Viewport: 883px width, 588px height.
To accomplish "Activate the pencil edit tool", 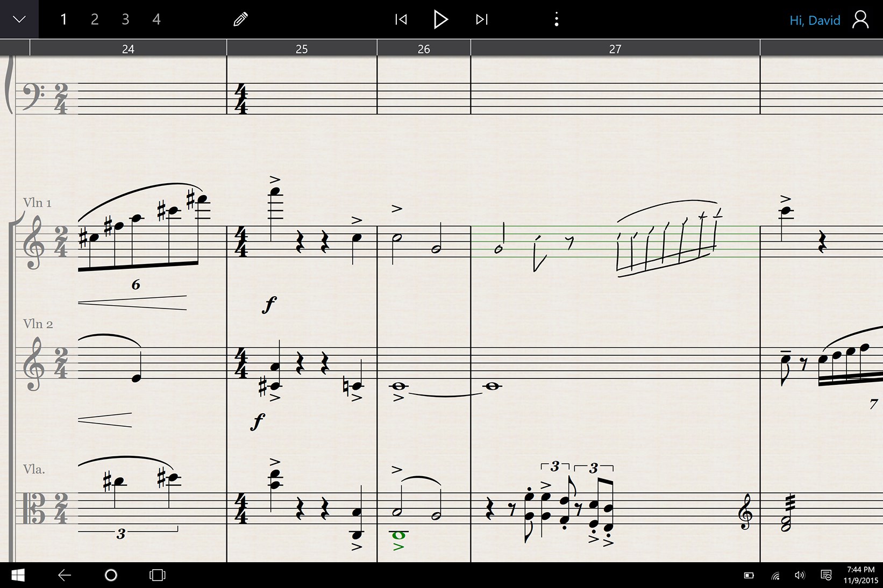I will (240, 20).
